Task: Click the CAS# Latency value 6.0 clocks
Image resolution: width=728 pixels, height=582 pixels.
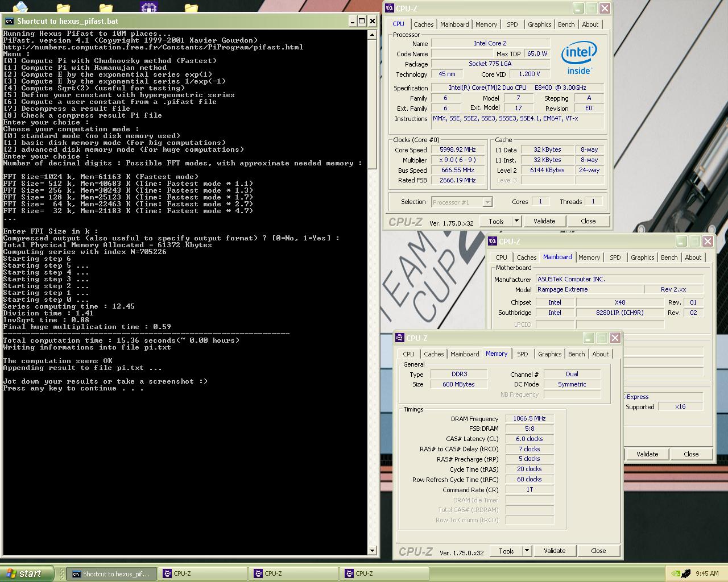Action: pyautogui.click(x=530, y=439)
